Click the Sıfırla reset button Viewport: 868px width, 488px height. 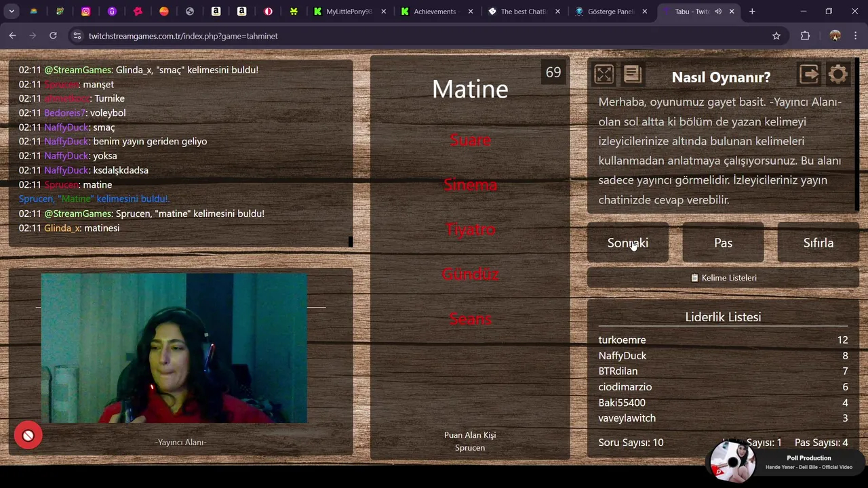[818, 243]
